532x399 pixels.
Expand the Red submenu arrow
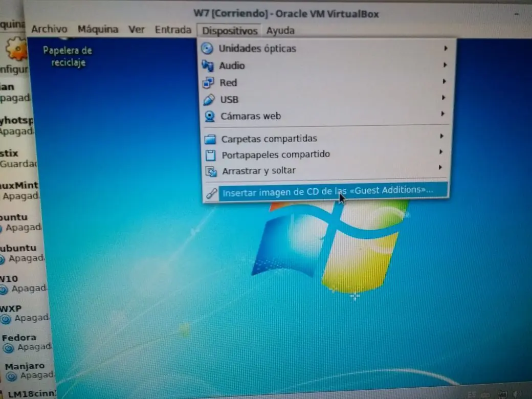[x=444, y=81]
